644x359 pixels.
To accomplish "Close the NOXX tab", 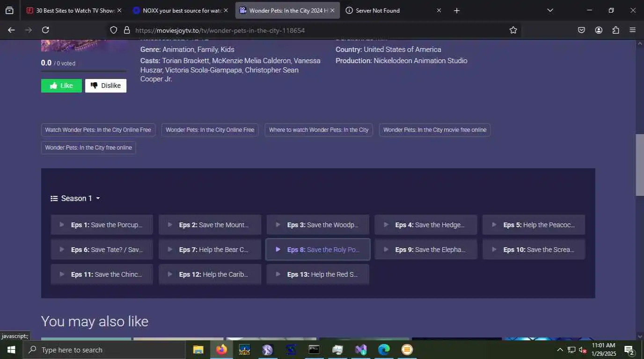I will click(x=226, y=10).
